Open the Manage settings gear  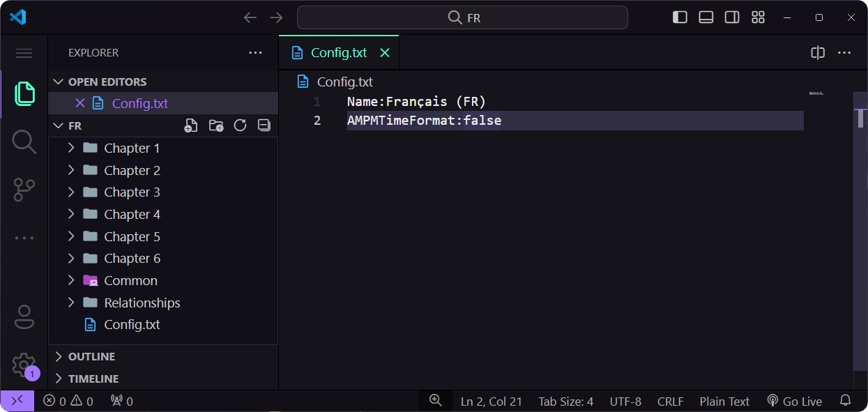pos(23,364)
